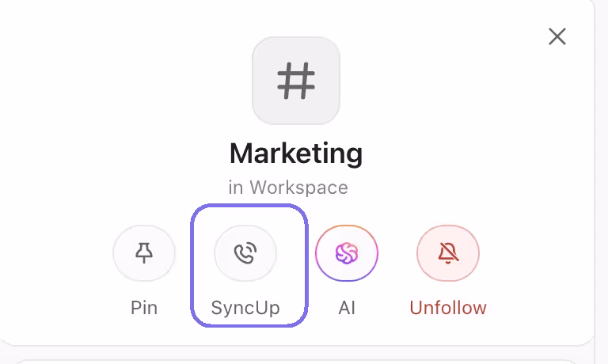Click the AI text label
This screenshot has height=364, width=608.
[347, 308]
